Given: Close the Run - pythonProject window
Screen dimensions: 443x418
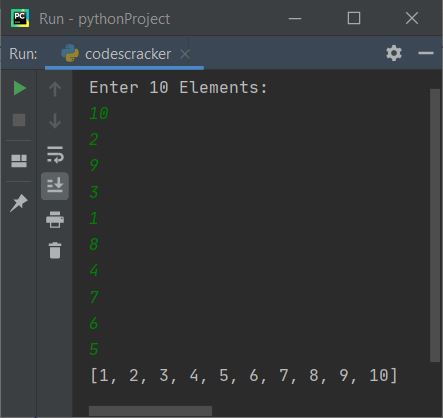Looking at the screenshot, I should (412, 18).
